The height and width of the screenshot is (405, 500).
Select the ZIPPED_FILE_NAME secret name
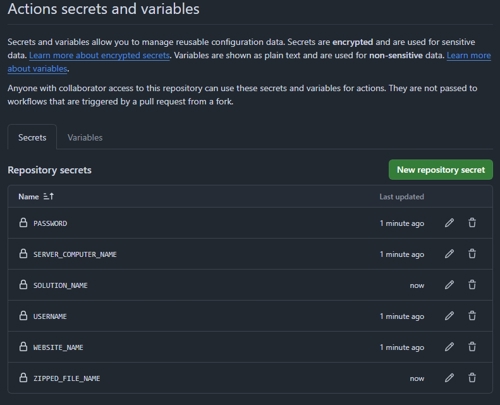click(x=67, y=378)
